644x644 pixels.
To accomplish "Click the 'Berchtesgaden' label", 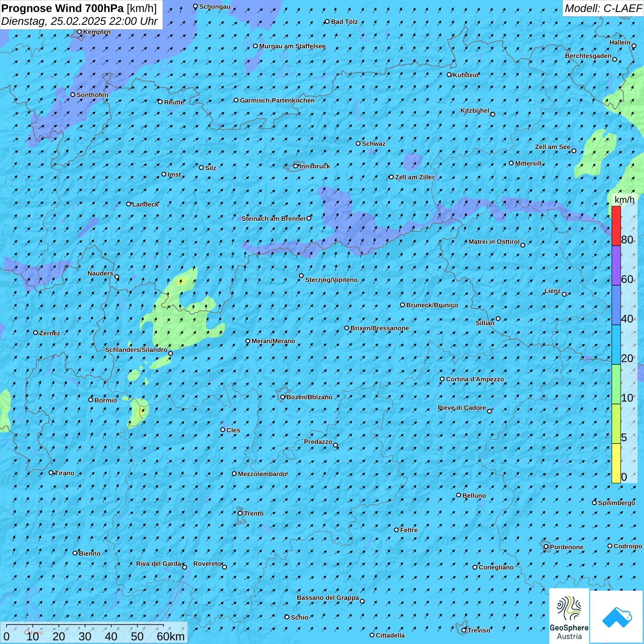I will pyautogui.click(x=588, y=56).
